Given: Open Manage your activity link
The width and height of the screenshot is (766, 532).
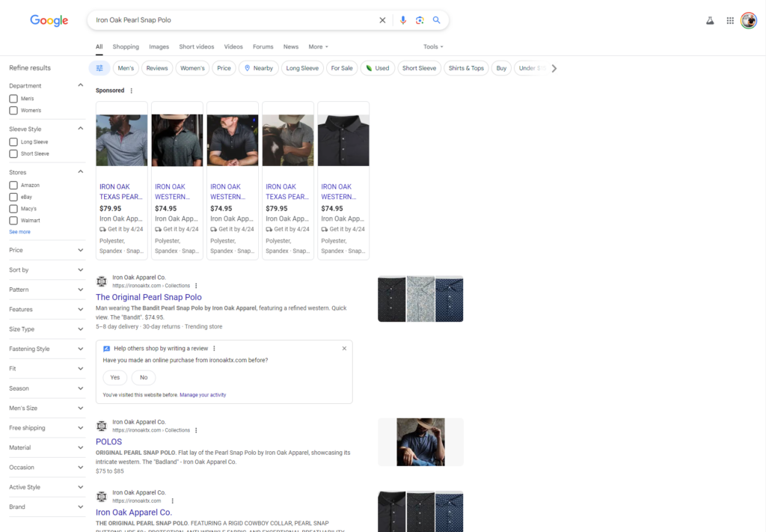Looking at the screenshot, I should 203,395.
